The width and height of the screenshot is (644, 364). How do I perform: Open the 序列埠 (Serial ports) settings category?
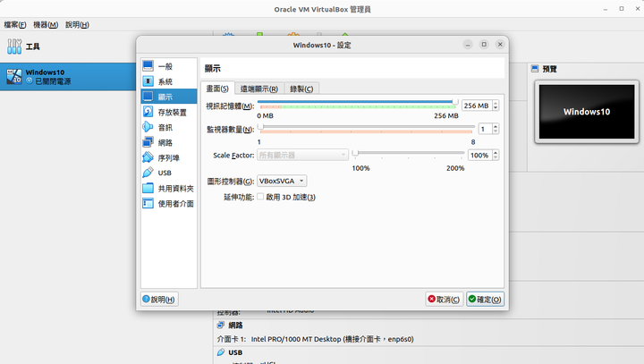tap(168, 157)
